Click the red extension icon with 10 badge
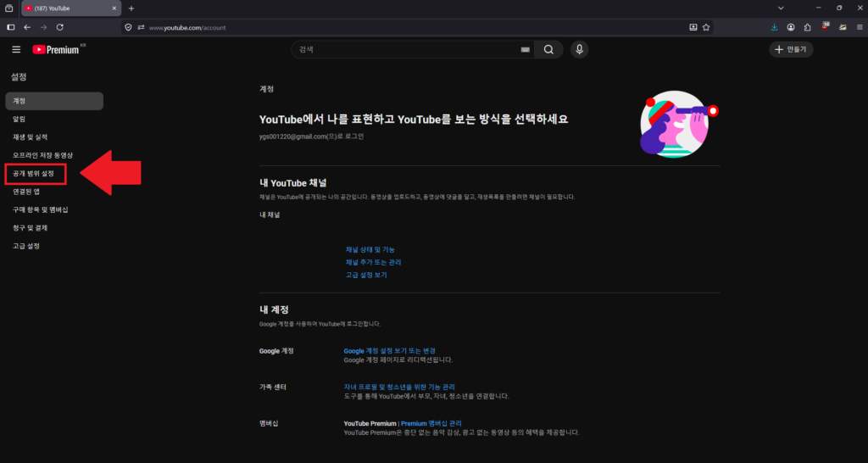The image size is (868, 463). 826,26
